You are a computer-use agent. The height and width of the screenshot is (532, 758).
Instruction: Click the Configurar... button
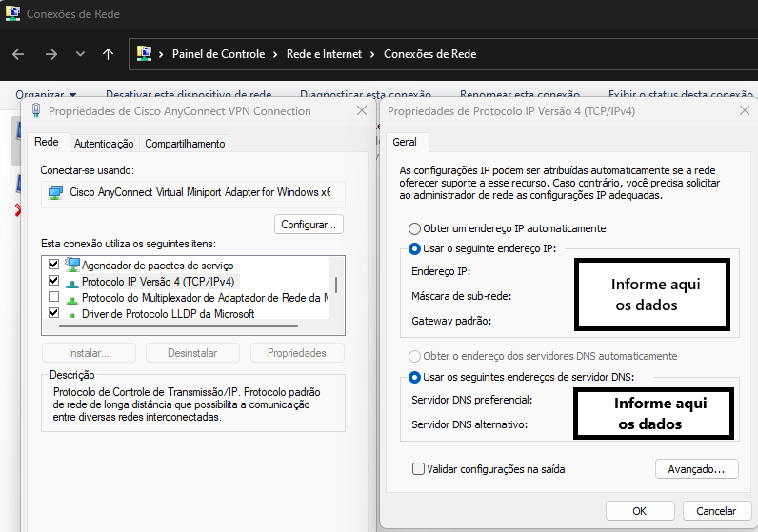309,225
